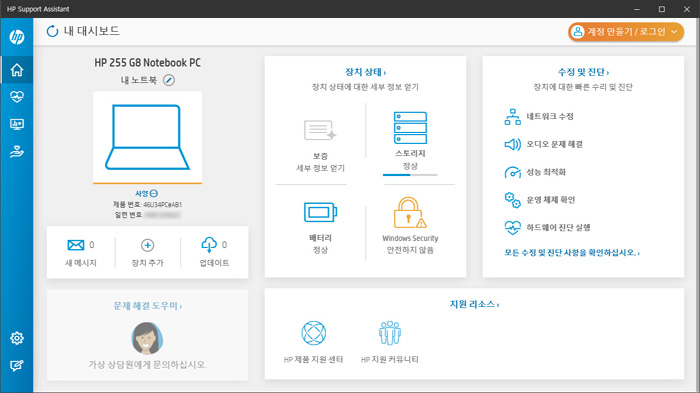Open the 문제 해결 도우미 link
Image resolution: width=700 pixels, height=393 pixels.
[x=147, y=306]
